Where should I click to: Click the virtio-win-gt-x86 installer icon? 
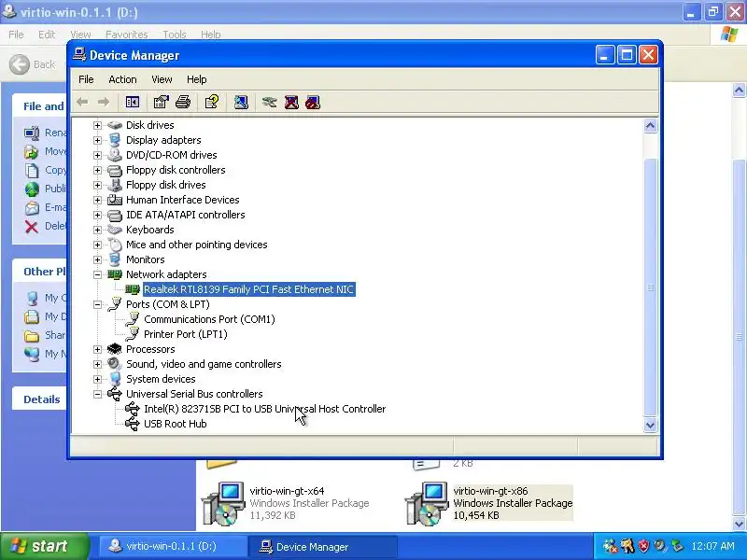pyautogui.click(x=427, y=503)
